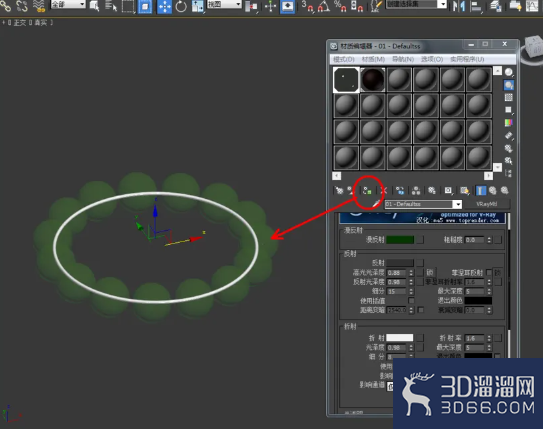Image resolution: width=543 pixels, height=429 pixels.
Task: Open named selection sets dropdown
Action: tap(416, 4)
